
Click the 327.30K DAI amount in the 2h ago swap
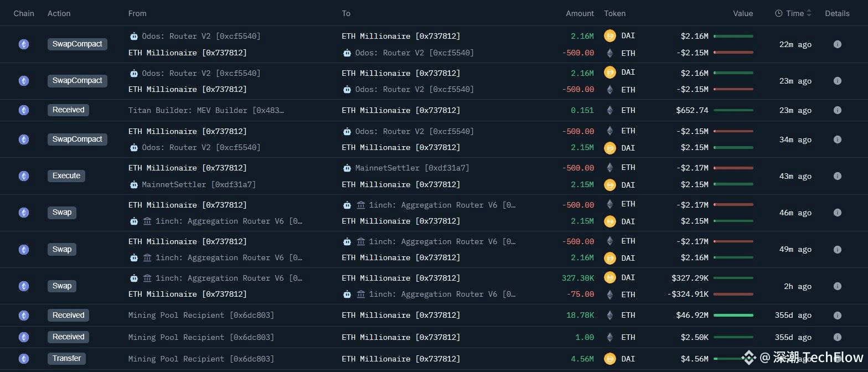(x=578, y=278)
